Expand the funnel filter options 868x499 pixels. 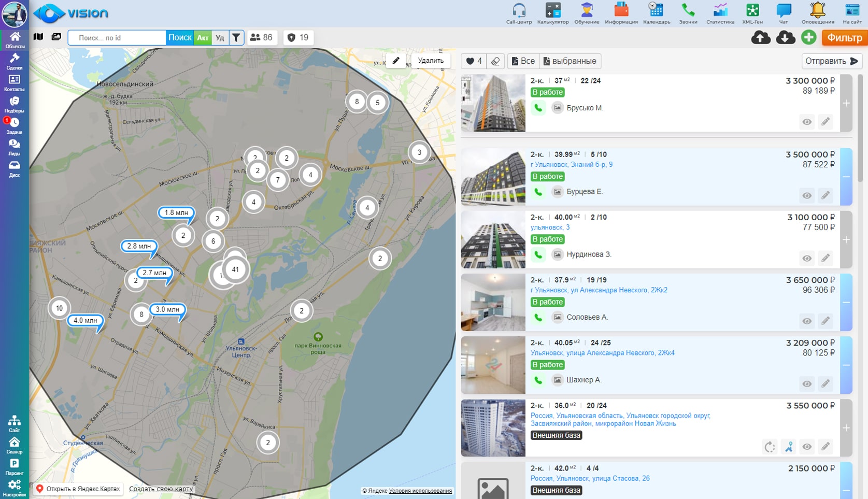[x=236, y=38]
